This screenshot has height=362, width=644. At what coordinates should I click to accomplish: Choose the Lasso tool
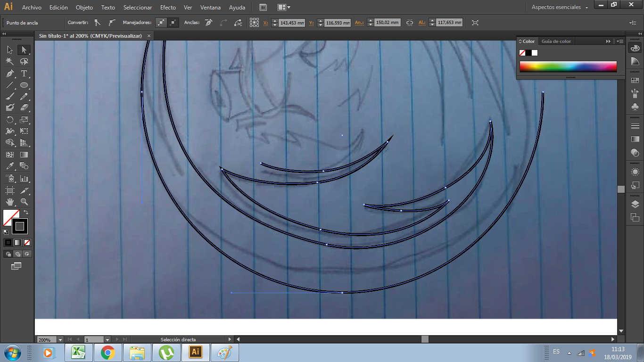[24, 62]
